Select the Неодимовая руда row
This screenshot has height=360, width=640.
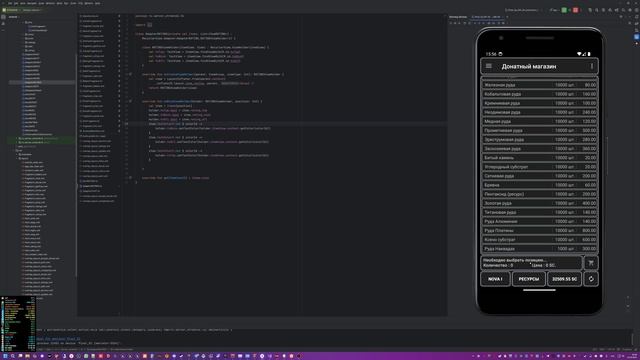pos(540,112)
